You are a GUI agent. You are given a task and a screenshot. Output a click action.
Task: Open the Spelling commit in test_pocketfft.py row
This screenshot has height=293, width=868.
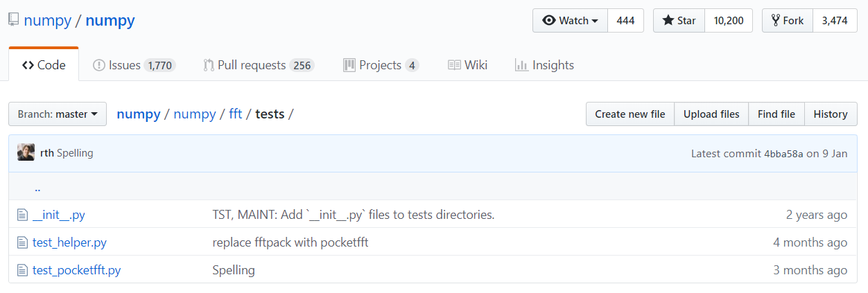pos(234,270)
